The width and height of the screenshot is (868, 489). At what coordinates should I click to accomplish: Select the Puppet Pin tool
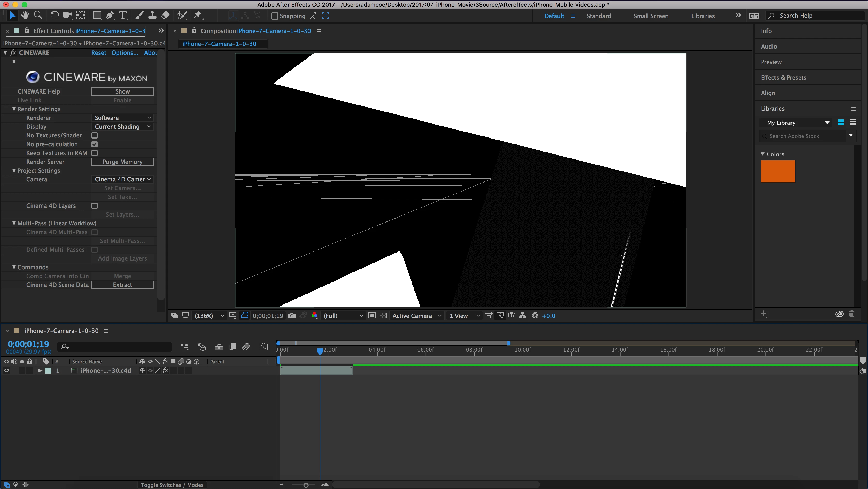[197, 15]
